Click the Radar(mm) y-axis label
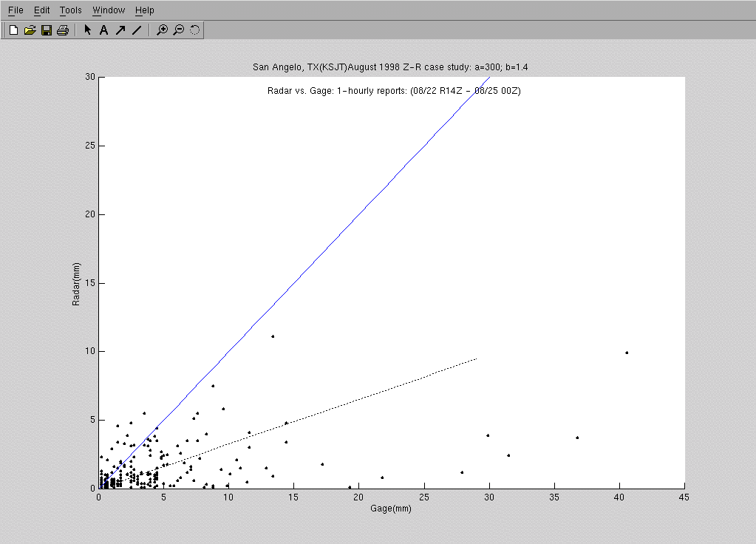 75,284
